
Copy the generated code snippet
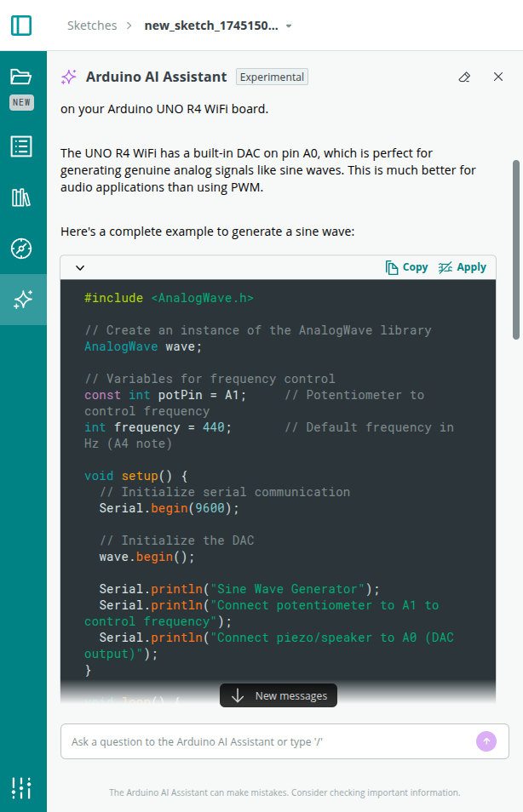point(406,267)
